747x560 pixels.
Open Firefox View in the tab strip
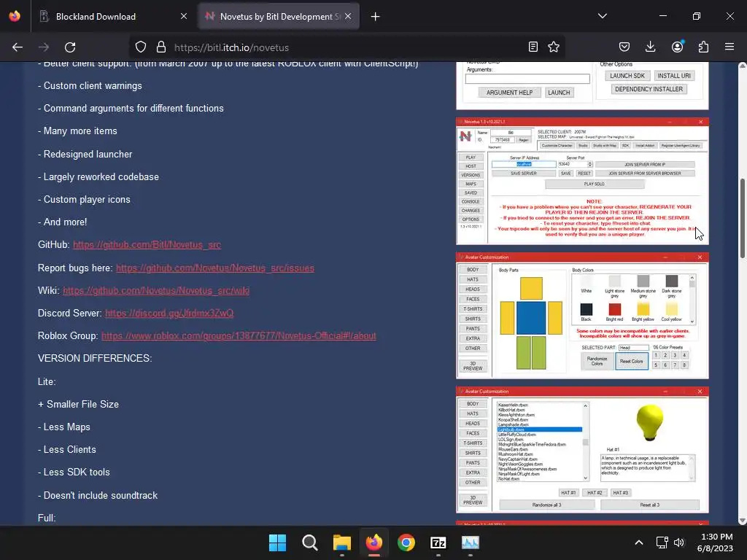15,16
